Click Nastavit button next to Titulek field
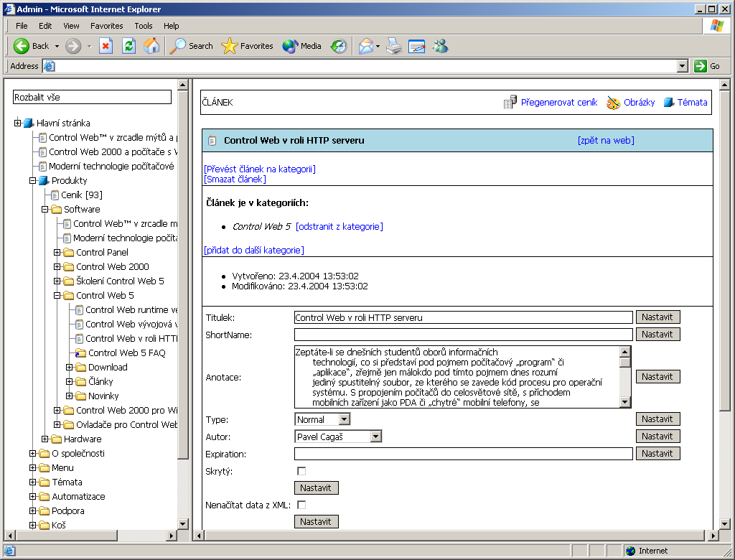The image size is (735, 560). point(657,317)
